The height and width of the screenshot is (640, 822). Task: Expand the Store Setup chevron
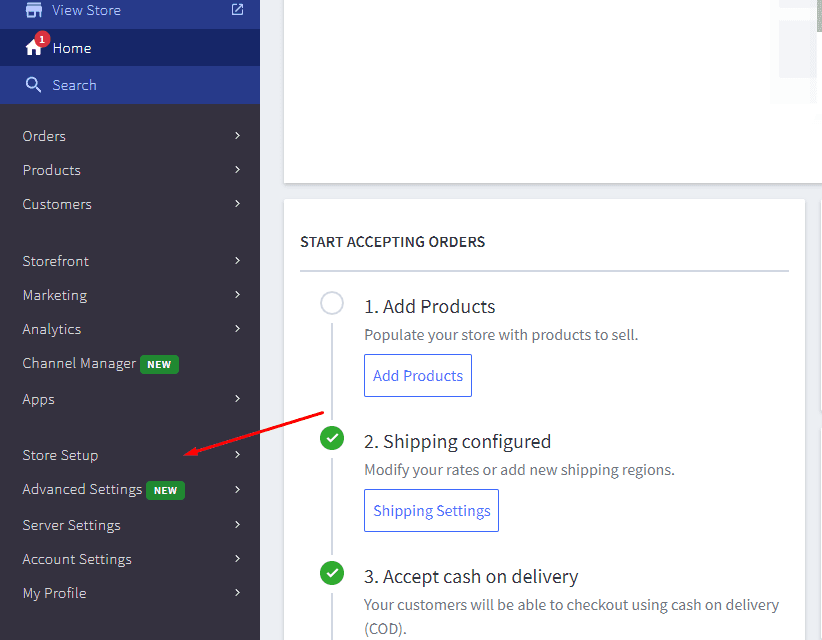point(237,455)
